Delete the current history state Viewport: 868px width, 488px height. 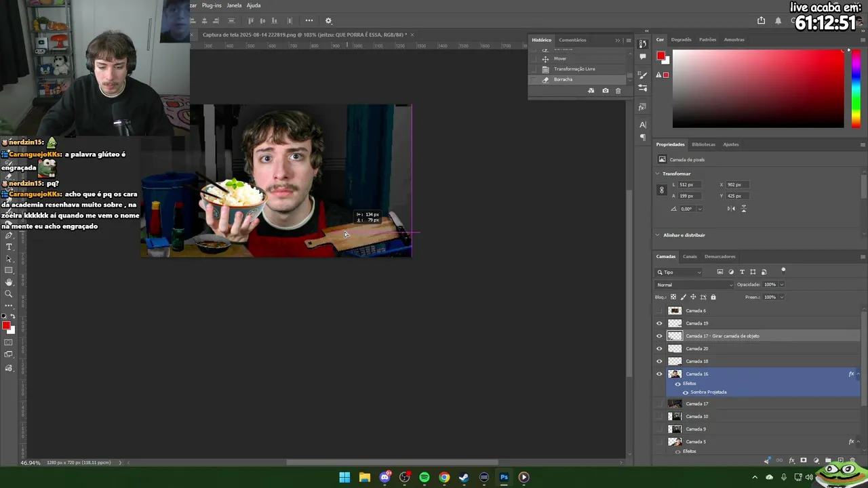618,91
